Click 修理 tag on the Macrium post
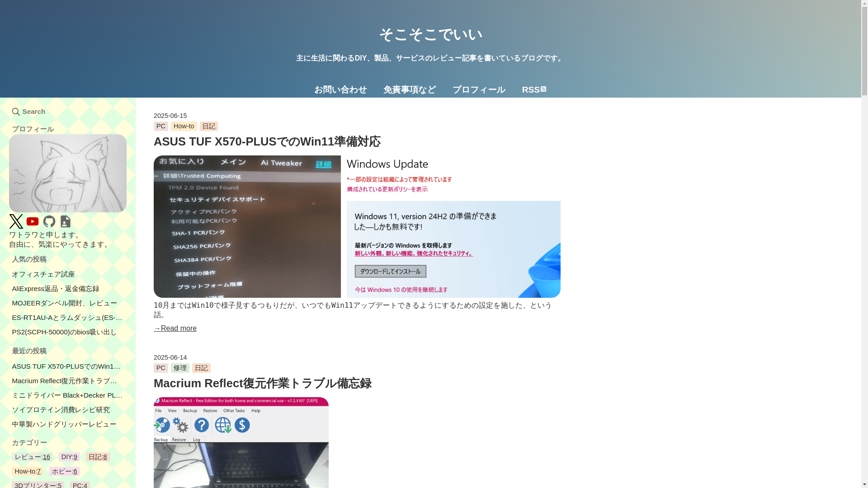 click(x=180, y=368)
